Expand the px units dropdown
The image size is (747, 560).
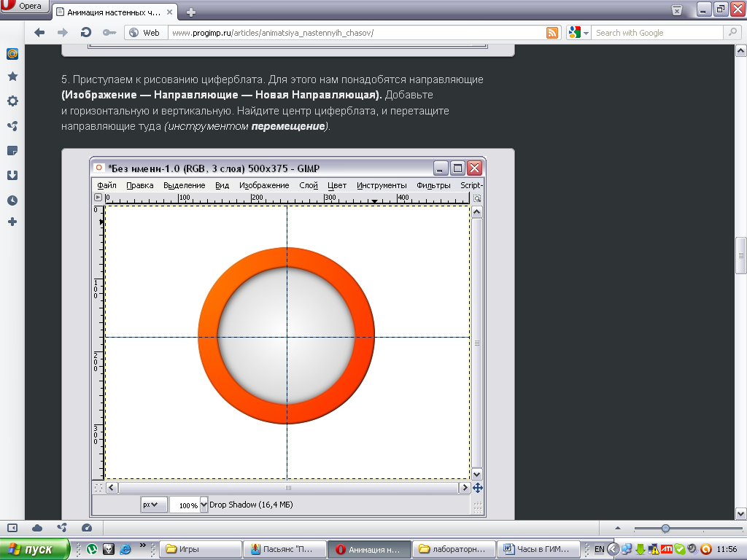tap(154, 505)
